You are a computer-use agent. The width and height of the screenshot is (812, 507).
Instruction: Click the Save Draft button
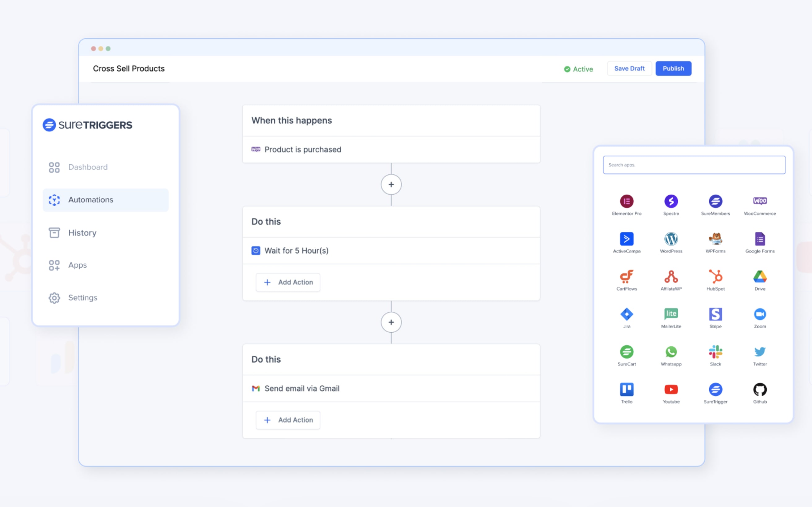(629, 68)
